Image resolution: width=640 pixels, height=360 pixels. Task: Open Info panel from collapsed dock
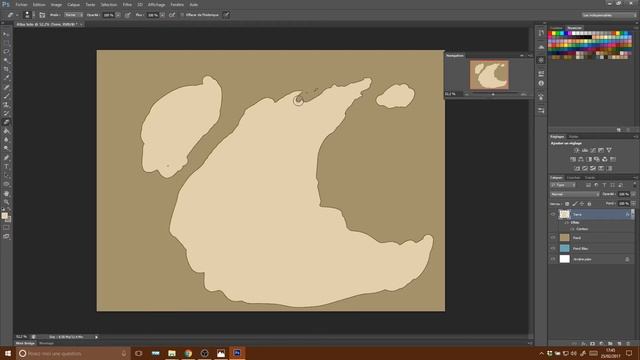pyautogui.click(x=541, y=83)
